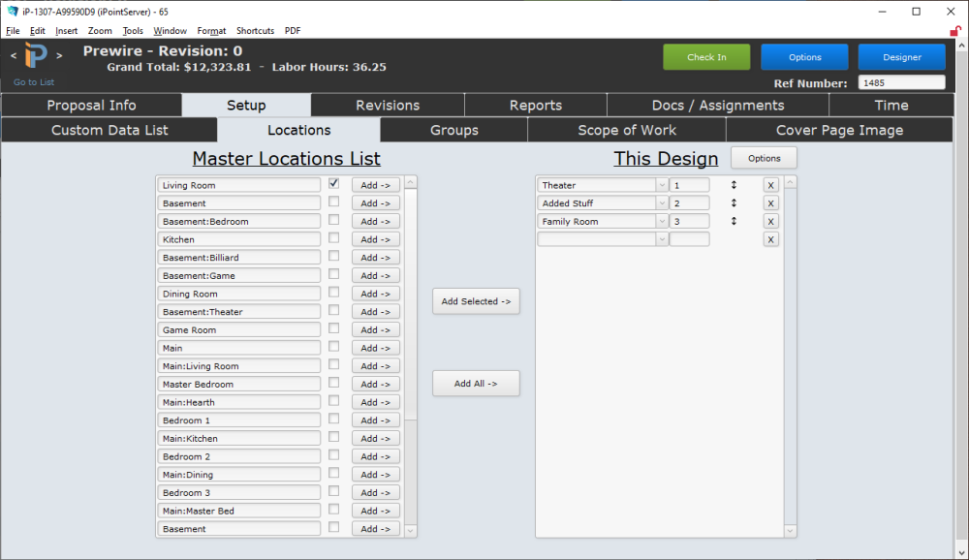969x560 pixels.
Task: Check the Basement checkbox
Action: 333,202
